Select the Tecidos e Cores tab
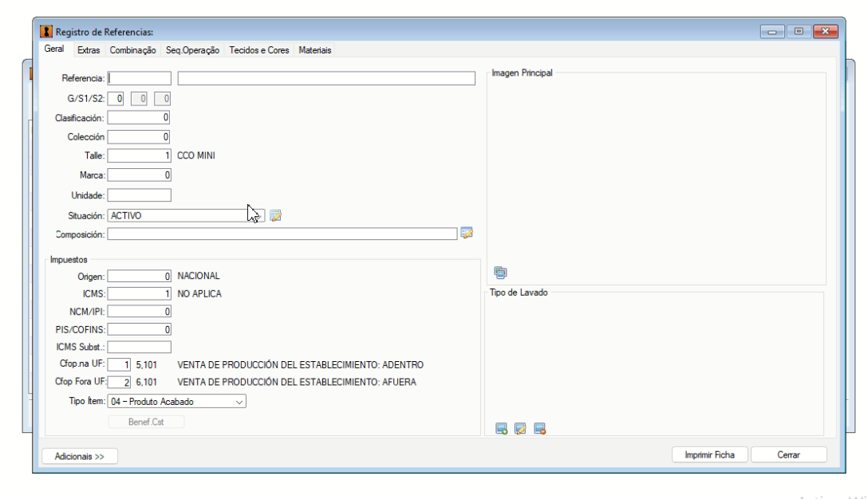This screenshot has height=499, width=868. coord(259,50)
